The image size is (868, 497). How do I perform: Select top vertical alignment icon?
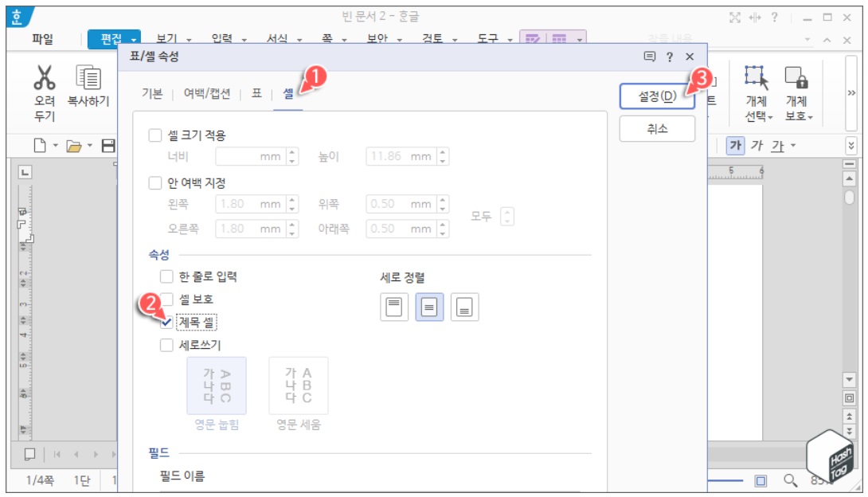[394, 307]
